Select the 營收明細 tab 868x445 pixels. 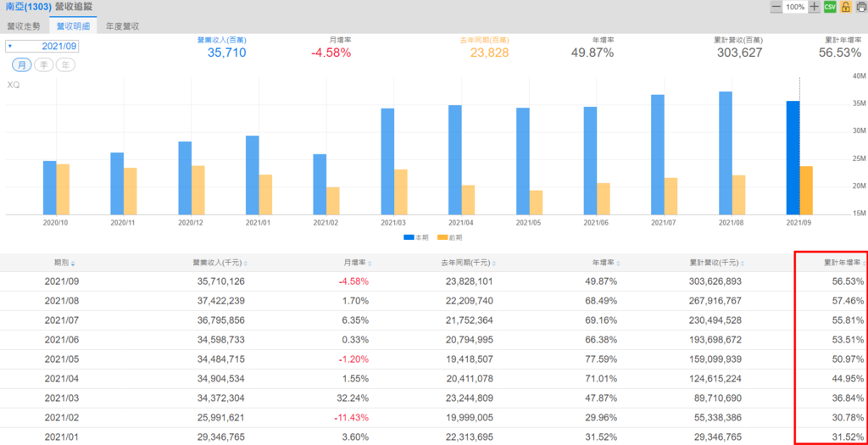pyautogui.click(x=73, y=26)
